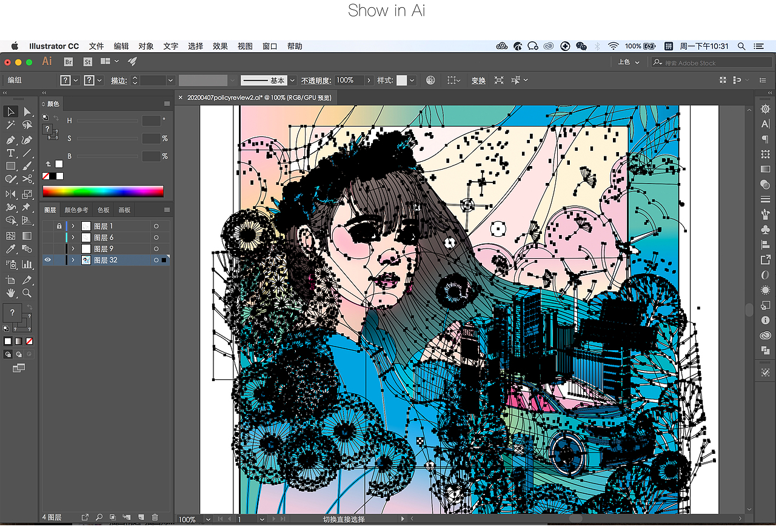This screenshot has height=532, width=776.
Task: Toggle target circle for 图层 1
Action: 156,226
